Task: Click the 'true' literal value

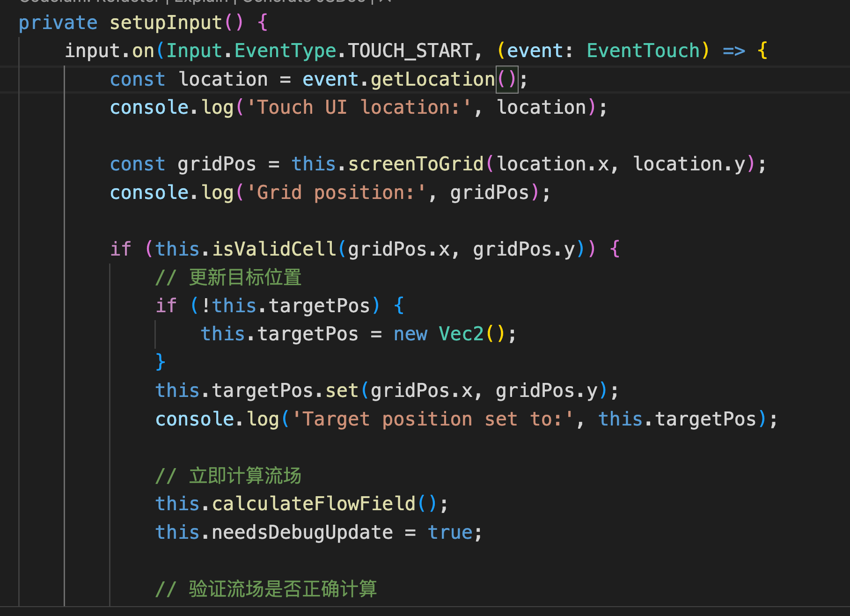Action: click(x=450, y=532)
